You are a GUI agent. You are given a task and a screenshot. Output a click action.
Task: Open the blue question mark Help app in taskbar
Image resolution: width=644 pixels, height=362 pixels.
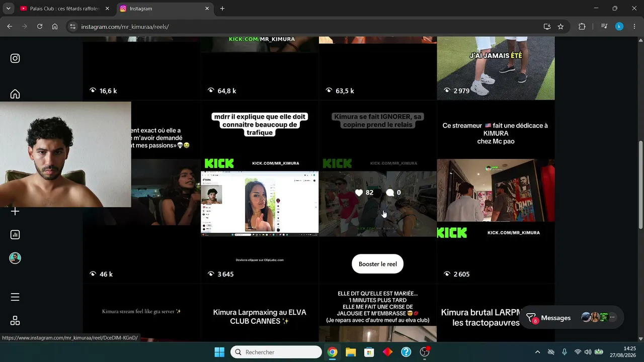[406, 352]
